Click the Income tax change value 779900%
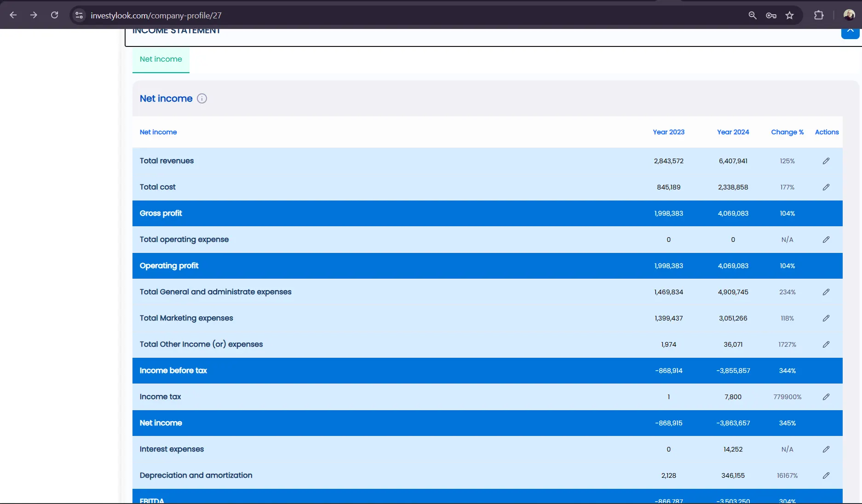862x504 pixels. click(x=787, y=397)
